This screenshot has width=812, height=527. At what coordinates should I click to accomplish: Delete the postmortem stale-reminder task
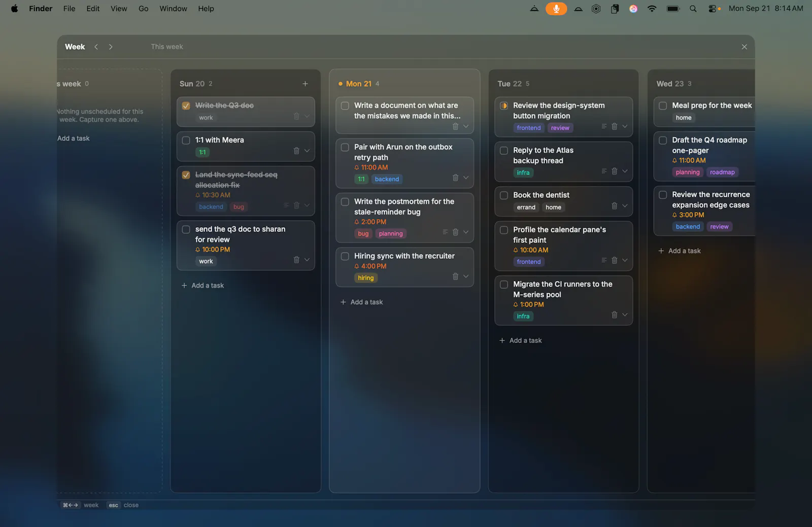tap(455, 232)
